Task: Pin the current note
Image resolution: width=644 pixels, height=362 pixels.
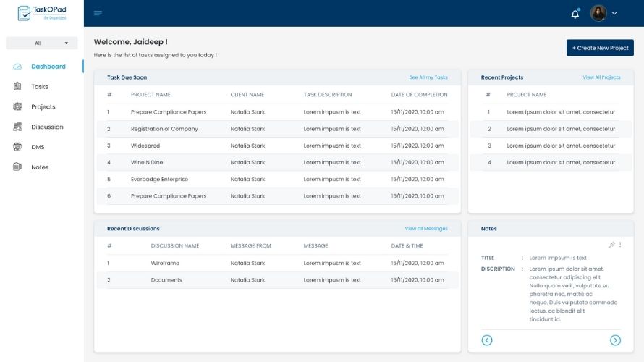Action: click(611, 245)
